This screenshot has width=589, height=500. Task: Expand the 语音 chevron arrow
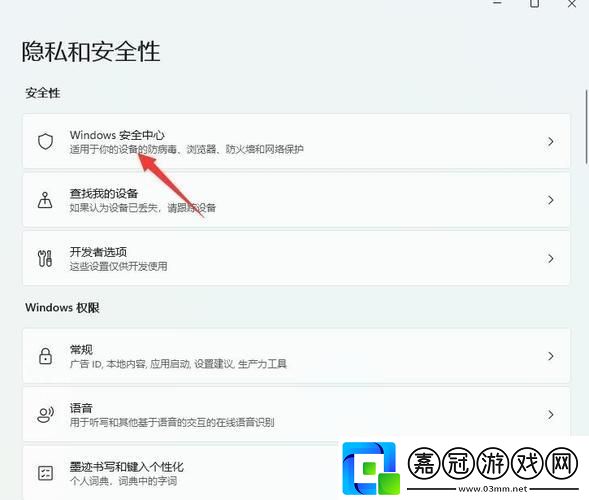click(550, 415)
